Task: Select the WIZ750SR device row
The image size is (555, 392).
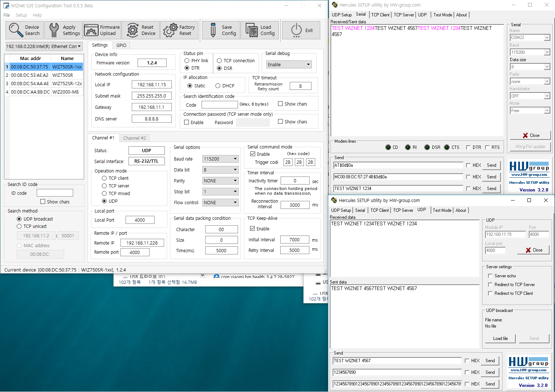Action: tap(44, 75)
